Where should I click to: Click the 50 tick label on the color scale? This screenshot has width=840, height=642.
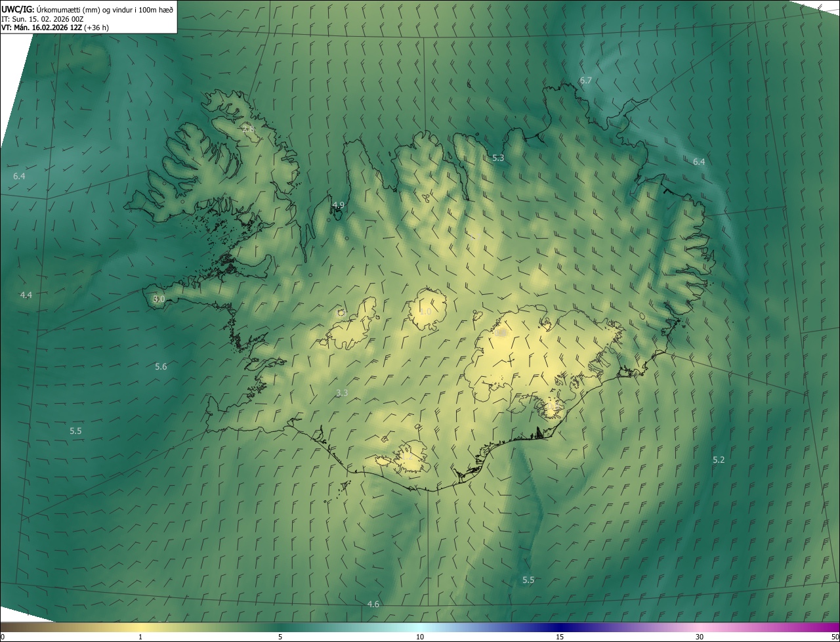point(834,637)
